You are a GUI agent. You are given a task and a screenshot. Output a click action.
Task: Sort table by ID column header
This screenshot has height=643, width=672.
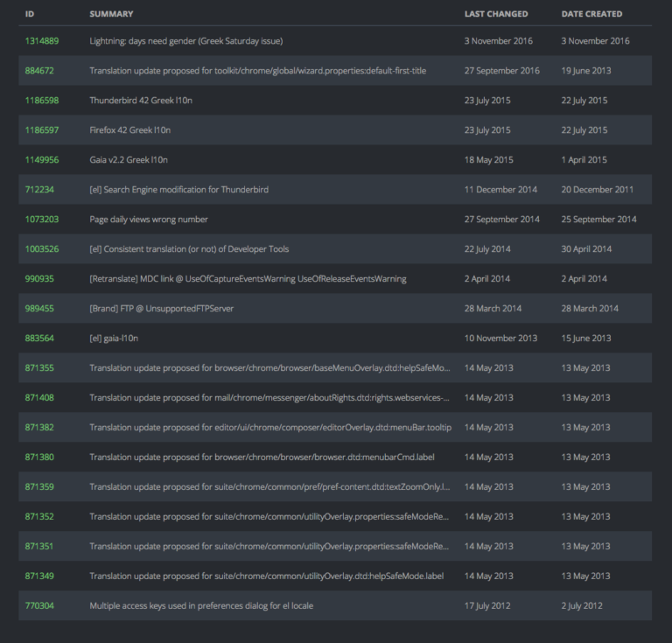point(30,14)
